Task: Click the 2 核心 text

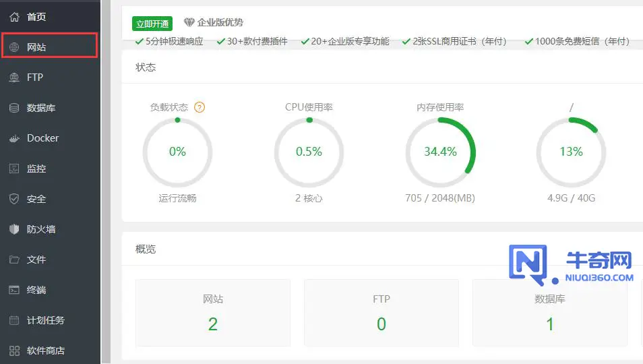Action: pos(309,198)
